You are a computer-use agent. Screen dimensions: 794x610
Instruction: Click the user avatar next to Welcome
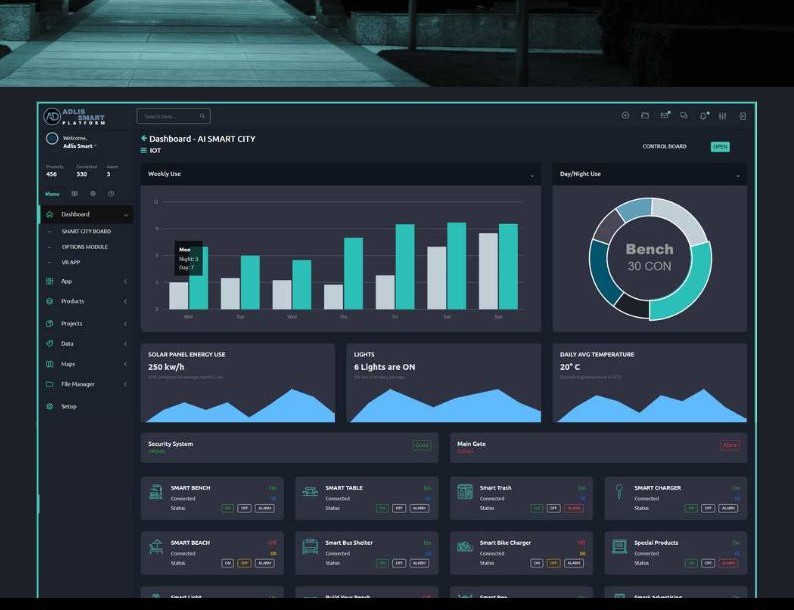(52, 139)
